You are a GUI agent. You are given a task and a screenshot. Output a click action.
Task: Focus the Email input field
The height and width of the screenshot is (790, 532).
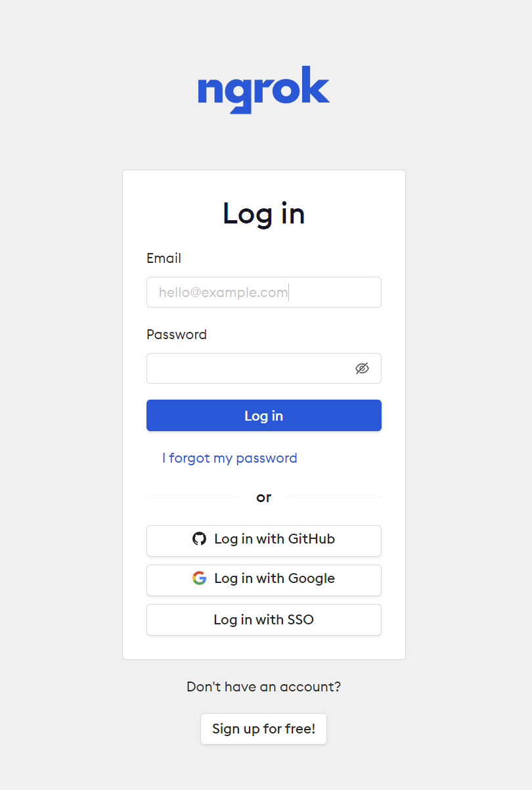click(x=263, y=292)
